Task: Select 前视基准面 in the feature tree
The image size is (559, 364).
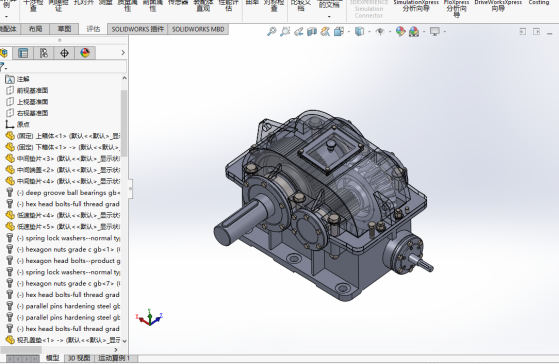Action: [32, 91]
